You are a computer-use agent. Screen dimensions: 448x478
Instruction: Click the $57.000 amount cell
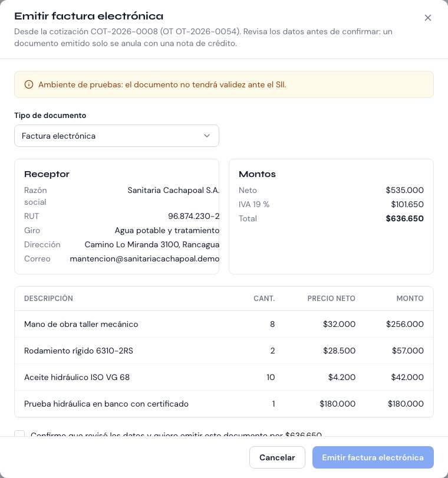click(407, 351)
